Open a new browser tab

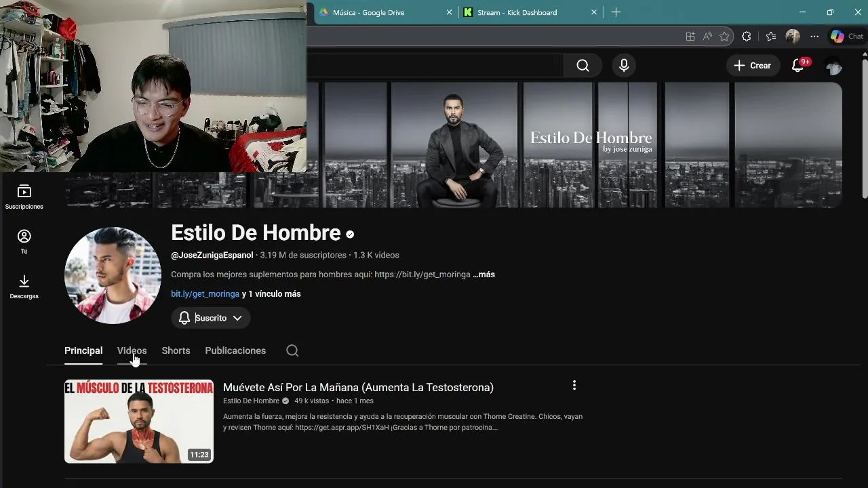(616, 12)
